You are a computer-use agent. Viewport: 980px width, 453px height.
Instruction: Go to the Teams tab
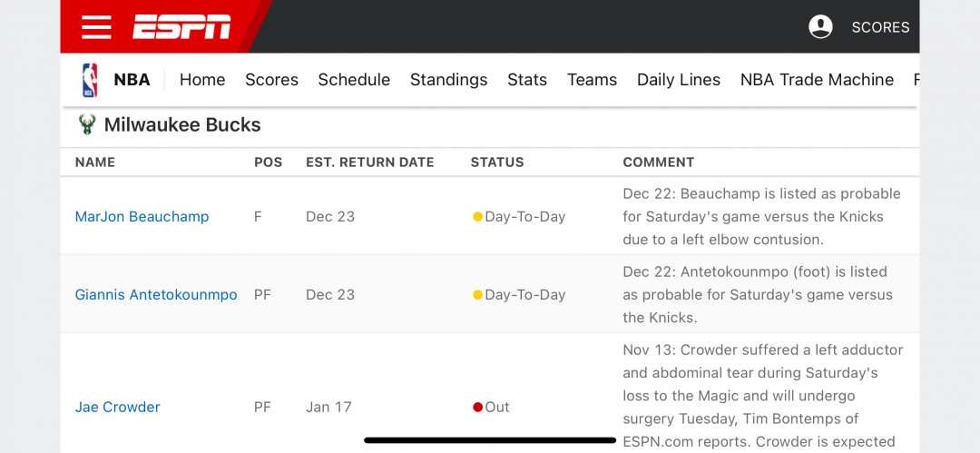tap(592, 80)
